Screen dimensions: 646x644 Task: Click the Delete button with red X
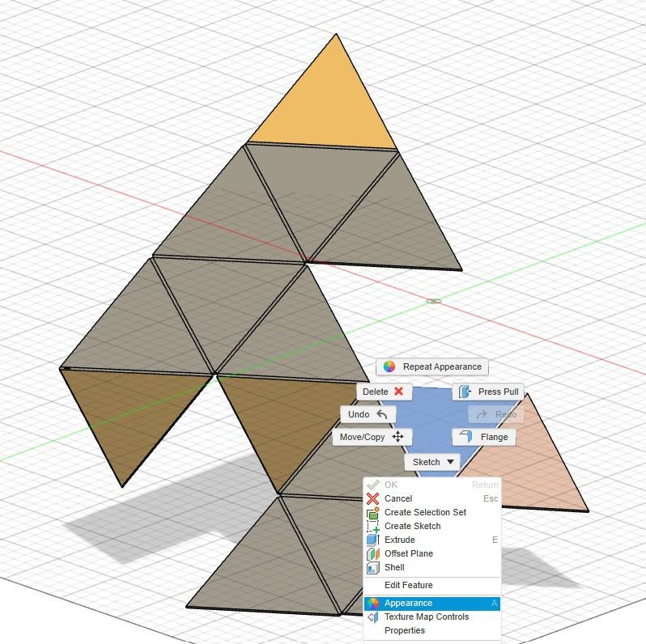384,392
